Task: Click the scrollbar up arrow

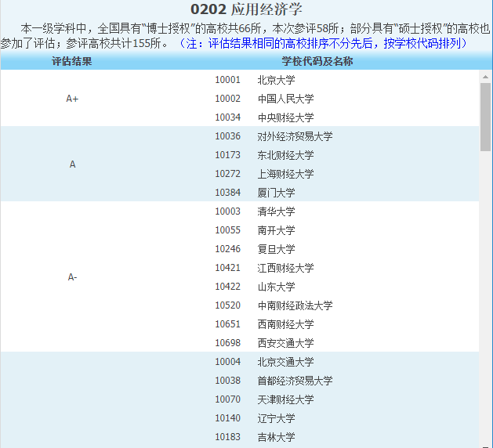Action: pos(485,77)
